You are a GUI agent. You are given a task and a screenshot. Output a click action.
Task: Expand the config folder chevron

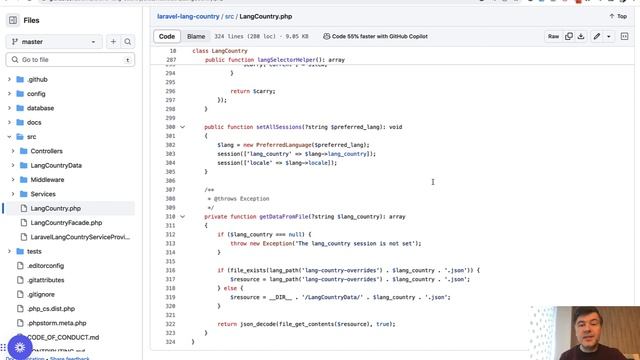pos(9,94)
